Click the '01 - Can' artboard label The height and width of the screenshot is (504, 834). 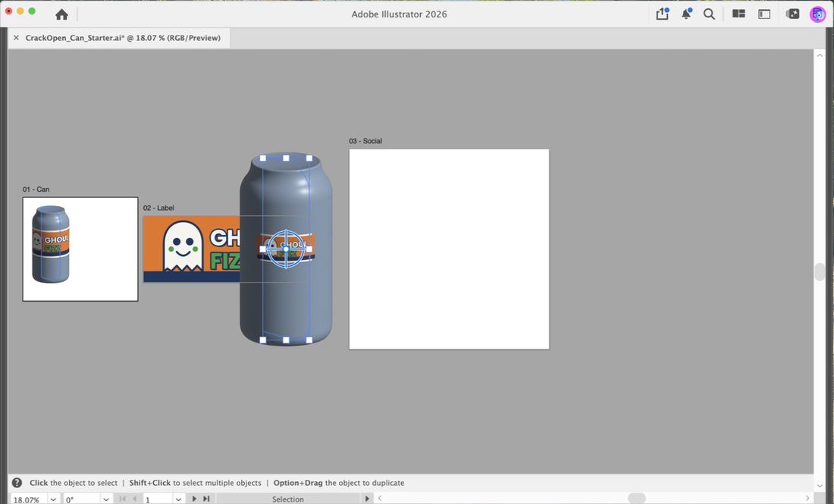click(x=36, y=189)
